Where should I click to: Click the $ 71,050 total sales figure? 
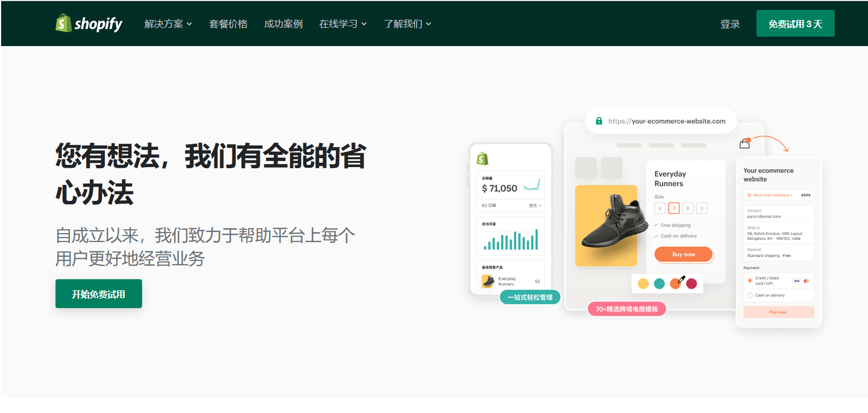tap(499, 188)
